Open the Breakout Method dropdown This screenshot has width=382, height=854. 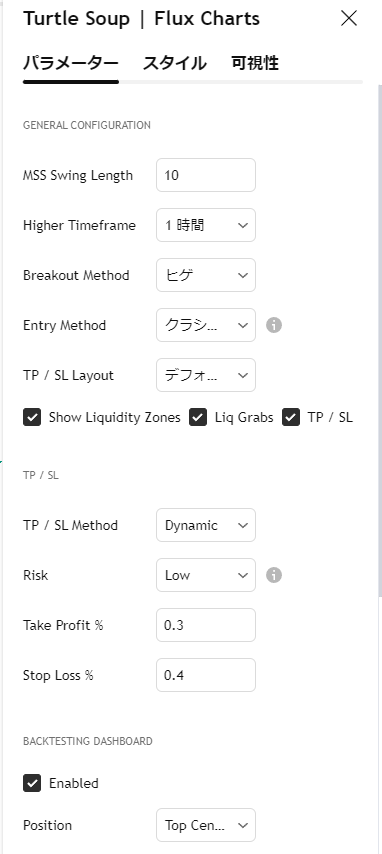(x=206, y=275)
